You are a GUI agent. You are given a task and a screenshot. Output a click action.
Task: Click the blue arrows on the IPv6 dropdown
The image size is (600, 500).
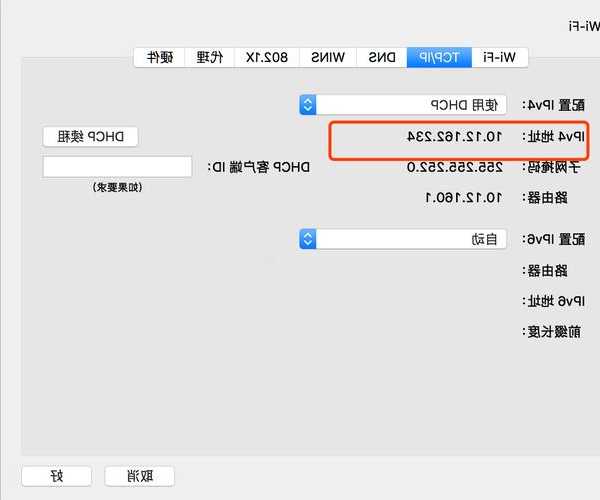[x=308, y=239]
